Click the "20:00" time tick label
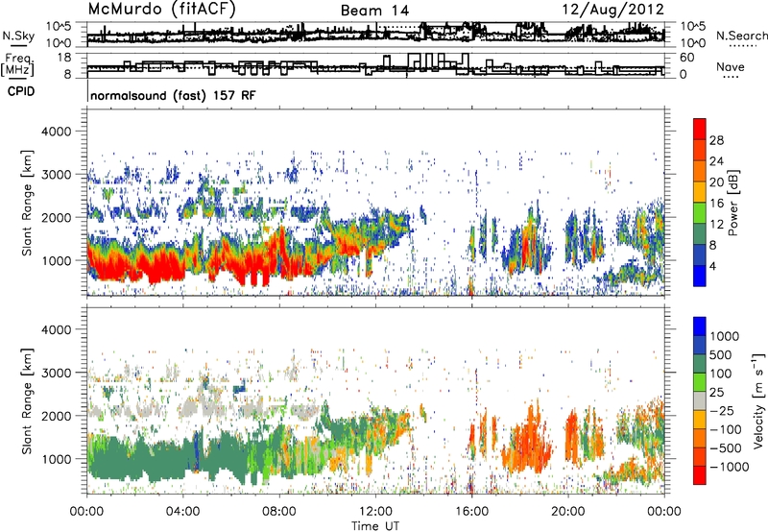This screenshot has height=532, width=768. [x=567, y=512]
